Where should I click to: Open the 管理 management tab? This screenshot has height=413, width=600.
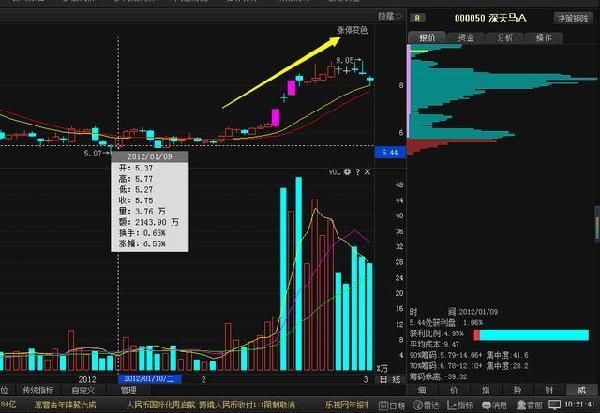click(129, 390)
